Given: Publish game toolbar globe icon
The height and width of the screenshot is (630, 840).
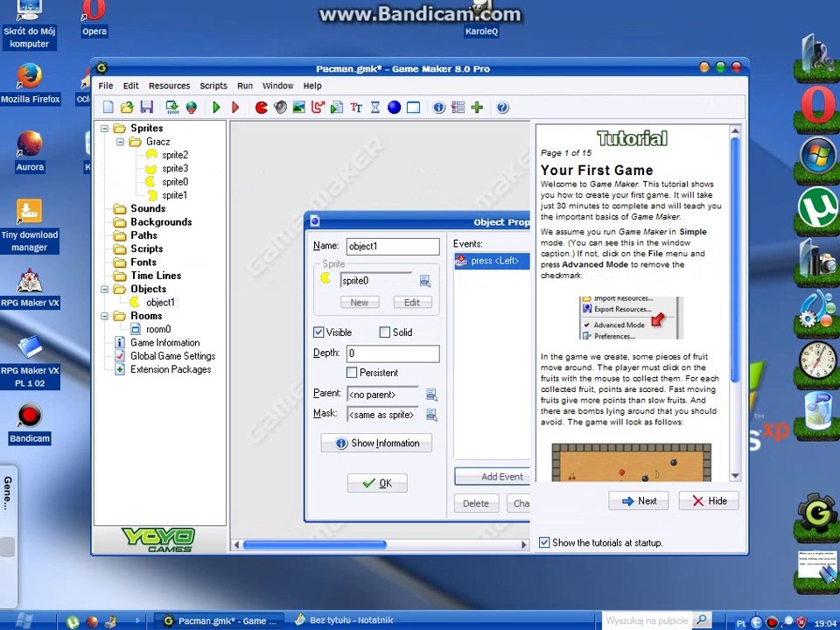Looking at the screenshot, I should point(192,107).
